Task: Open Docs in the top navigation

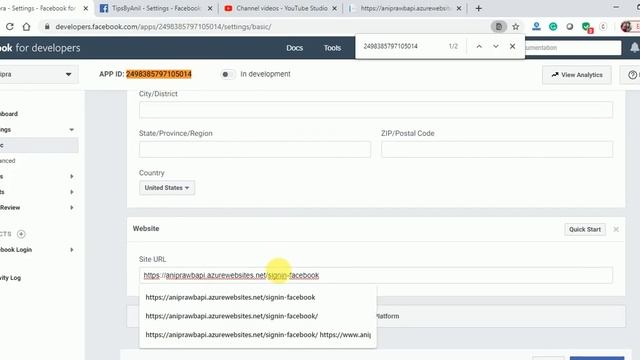Action: click(x=294, y=48)
